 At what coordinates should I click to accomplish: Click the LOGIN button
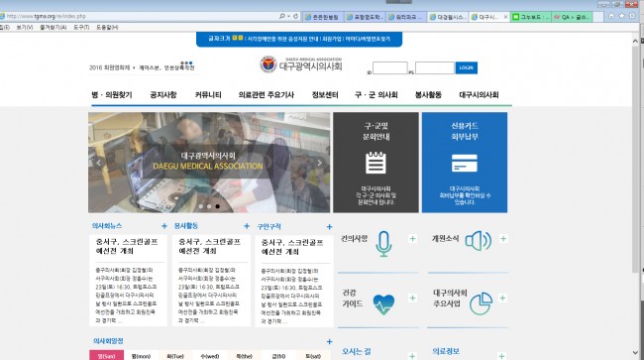(467, 67)
